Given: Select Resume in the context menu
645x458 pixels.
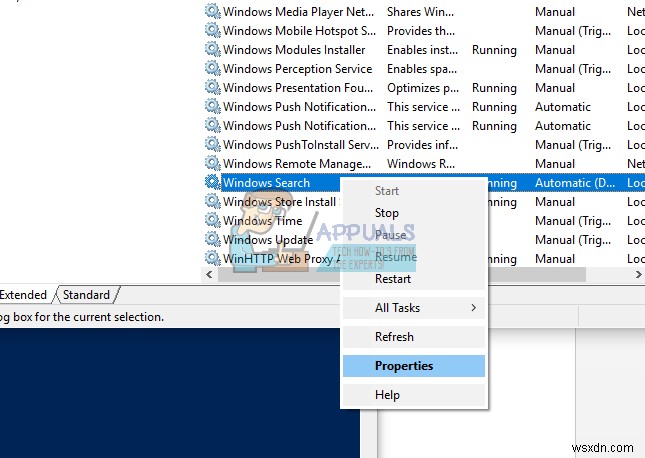Looking at the screenshot, I should [x=414, y=257].
